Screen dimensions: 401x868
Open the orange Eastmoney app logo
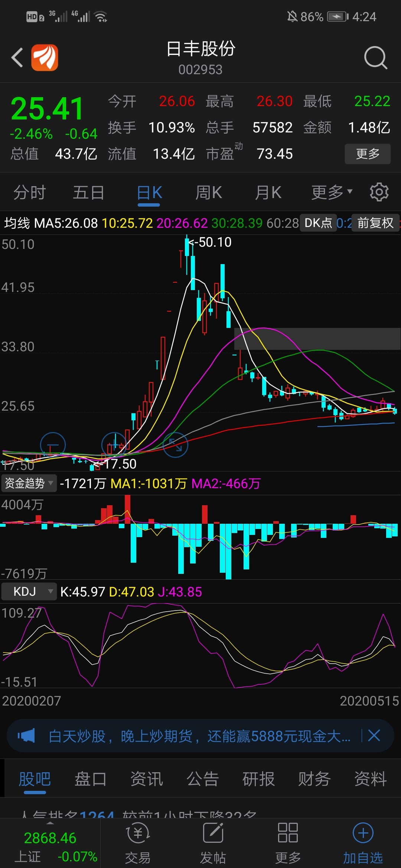coord(45,57)
